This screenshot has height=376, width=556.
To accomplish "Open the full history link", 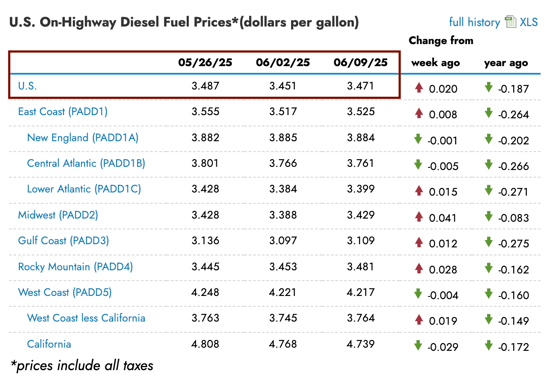I will tap(474, 22).
